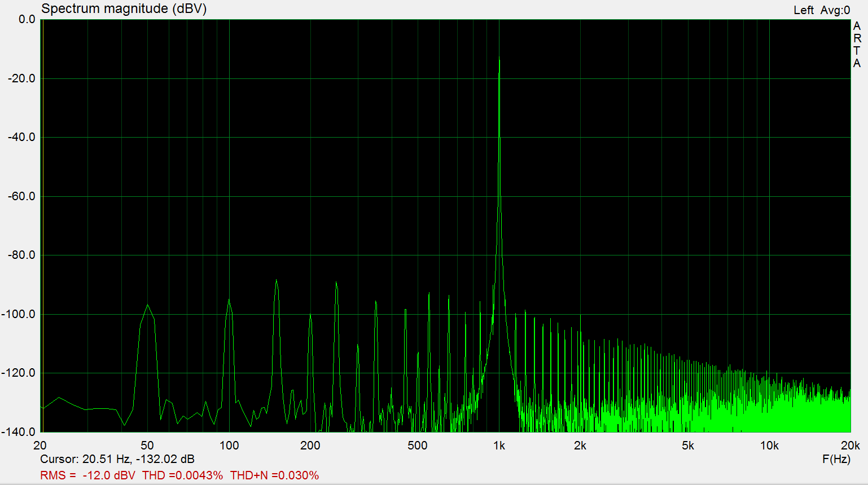Screen dimensions: 868x485
Task: Click the '20' frequency axis label
Action: click(40, 446)
